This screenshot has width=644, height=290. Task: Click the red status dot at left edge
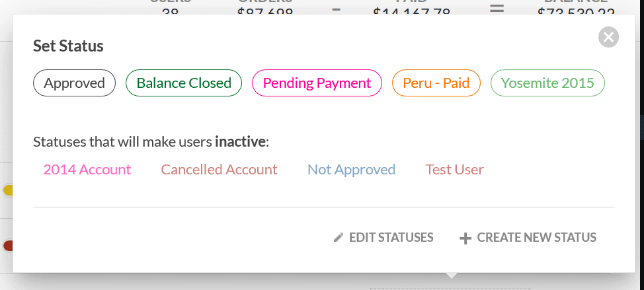[x=8, y=246]
